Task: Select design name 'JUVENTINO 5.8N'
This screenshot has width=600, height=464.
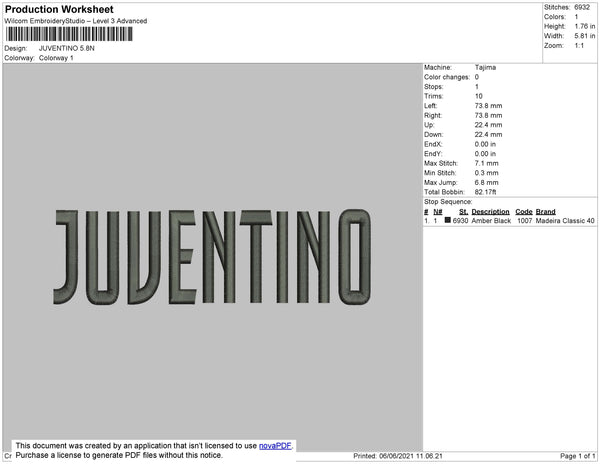Action: 67,48
